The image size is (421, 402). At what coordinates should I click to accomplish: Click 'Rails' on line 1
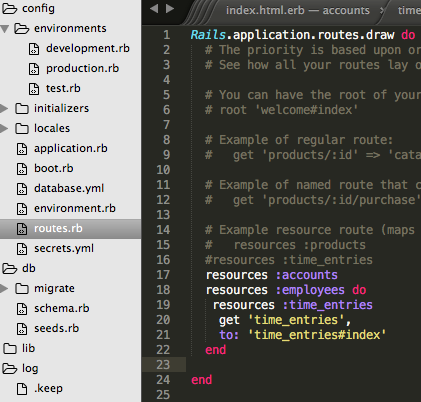208,35
